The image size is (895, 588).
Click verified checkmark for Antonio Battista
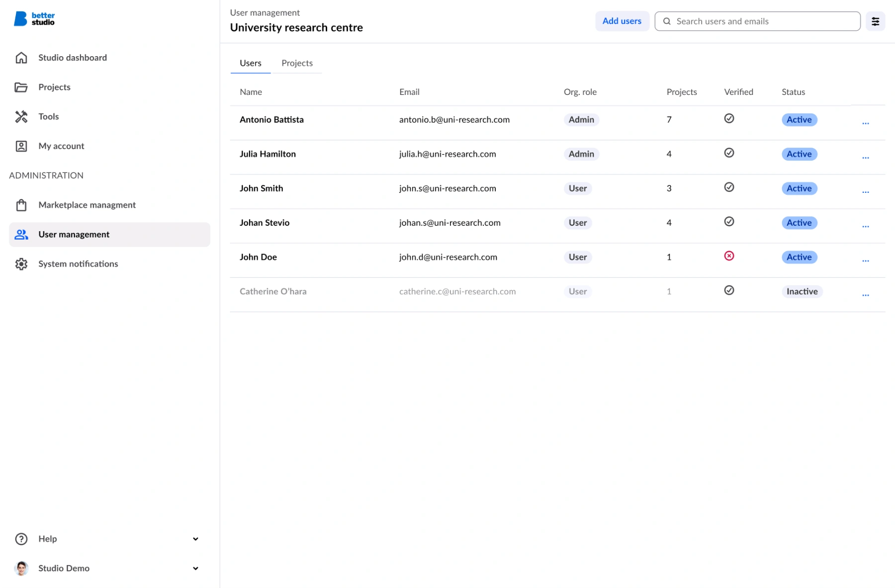pyautogui.click(x=729, y=118)
